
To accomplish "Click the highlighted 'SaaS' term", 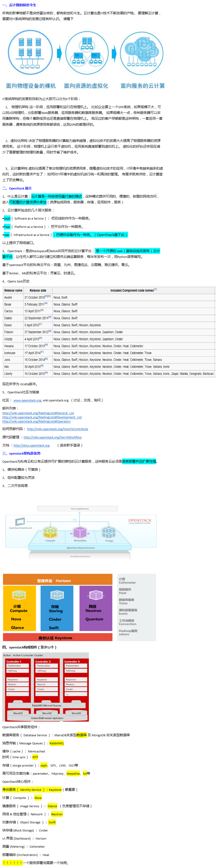I will (7, 218).
